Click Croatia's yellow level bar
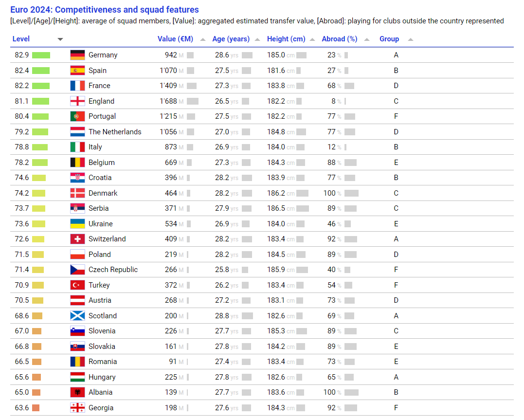524x420 pixels. coord(39,178)
